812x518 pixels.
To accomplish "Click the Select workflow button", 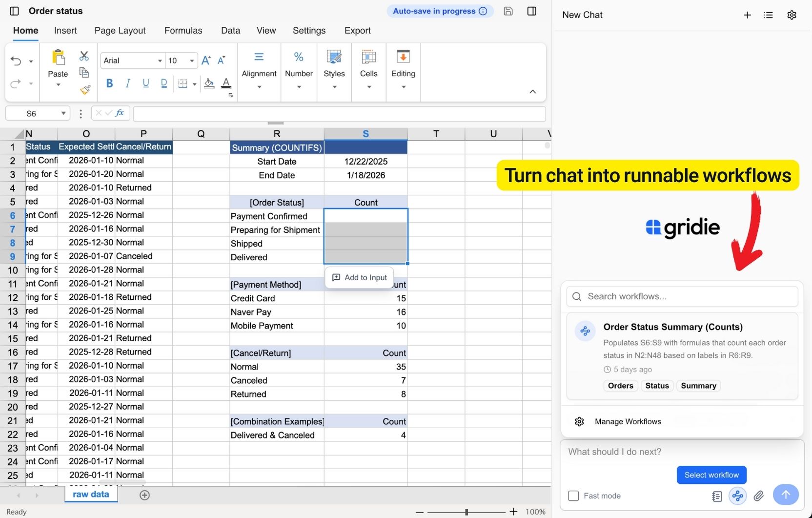I will (x=711, y=475).
